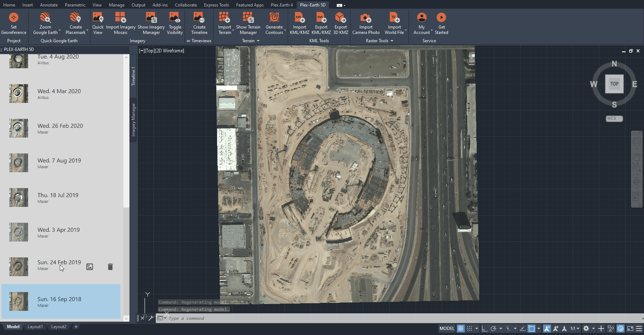Click Import Camera Photo
The image size is (644, 335).
point(366,23)
